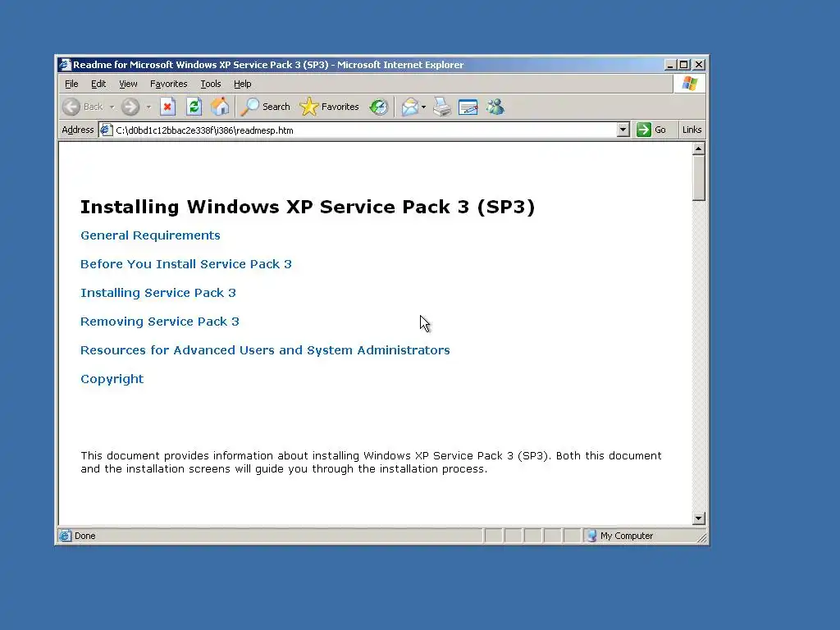Open History clock icon
Image resolution: width=840 pixels, height=630 pixels.
(x=379, y=107)
